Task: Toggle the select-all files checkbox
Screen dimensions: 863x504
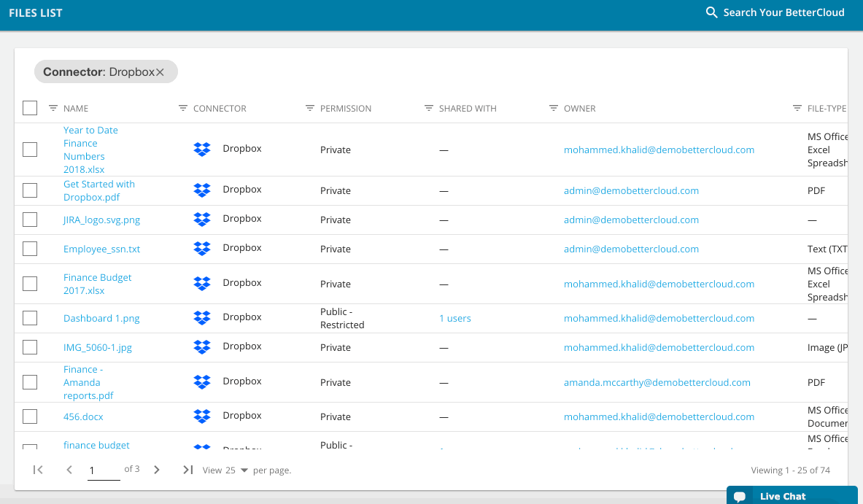Action: click(30, 109)
